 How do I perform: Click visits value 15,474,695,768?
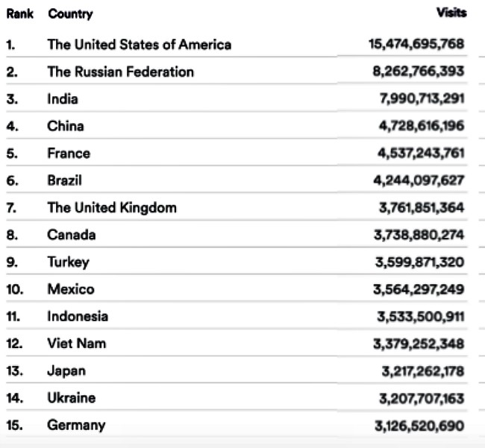pyautogui.click(x=416, y=44)
